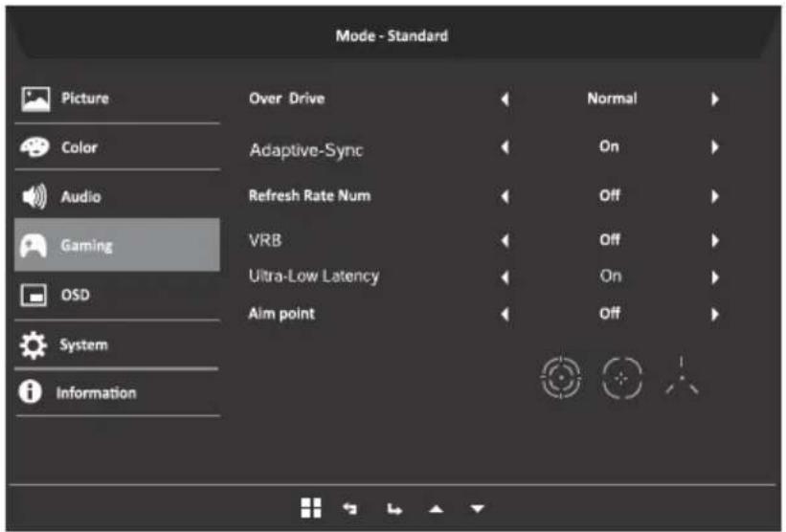The width and height of the screenshot is (786, 532).
Task: Click left arrow for VRB
Action: coord(505,241)
